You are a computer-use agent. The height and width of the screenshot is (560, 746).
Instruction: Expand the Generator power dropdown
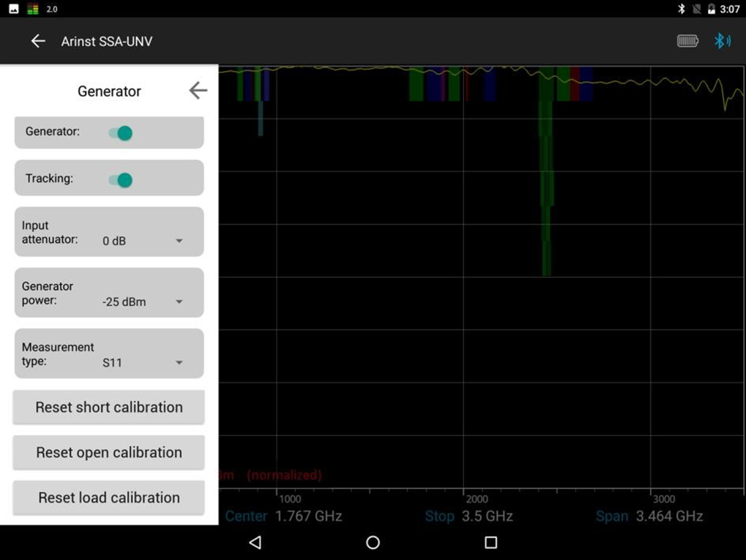[x=143, y=302]
